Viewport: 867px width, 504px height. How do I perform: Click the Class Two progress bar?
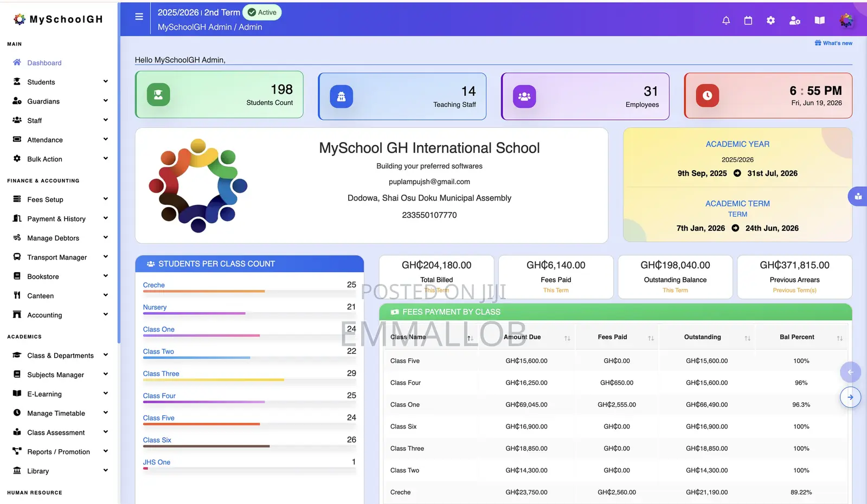point(249,358)
